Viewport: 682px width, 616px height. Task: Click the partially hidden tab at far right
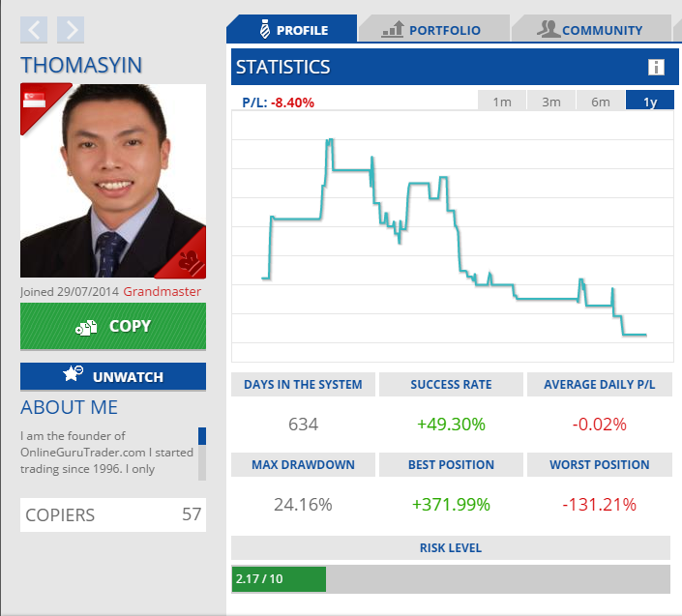(x=677, y=29)
